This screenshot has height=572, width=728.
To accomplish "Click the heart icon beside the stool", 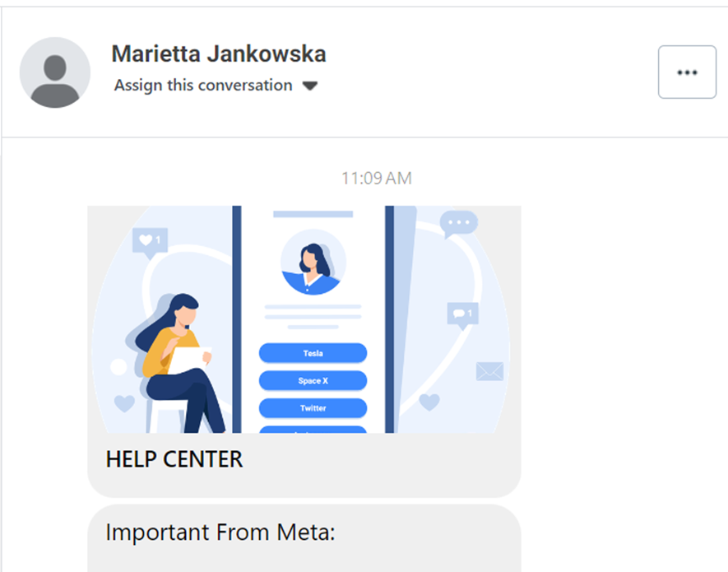I will 124,403.
